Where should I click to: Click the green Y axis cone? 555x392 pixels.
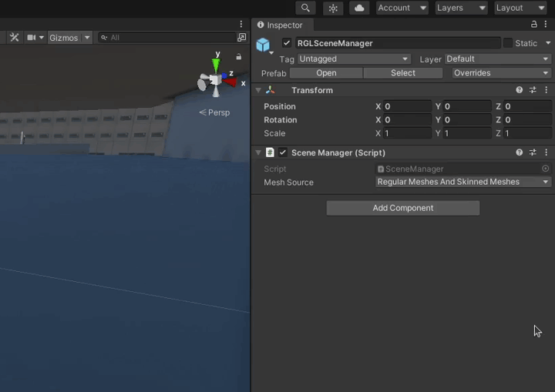tap(216, 65)
